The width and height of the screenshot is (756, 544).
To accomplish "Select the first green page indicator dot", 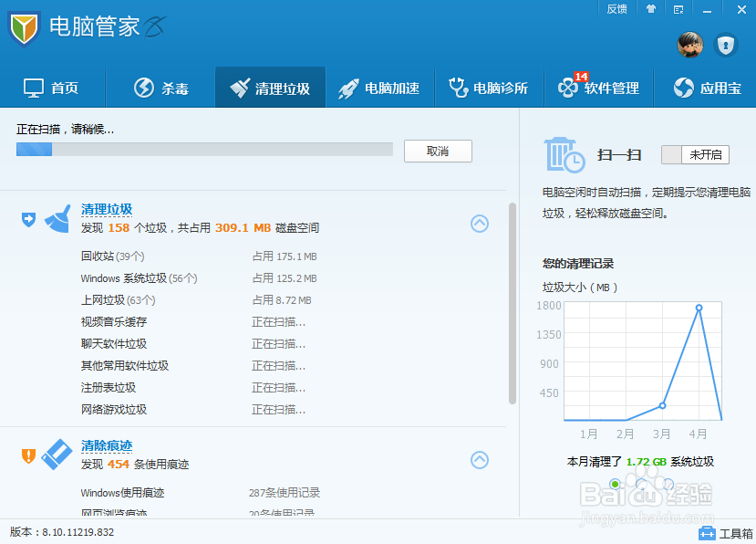I will [x=615, y=484].
